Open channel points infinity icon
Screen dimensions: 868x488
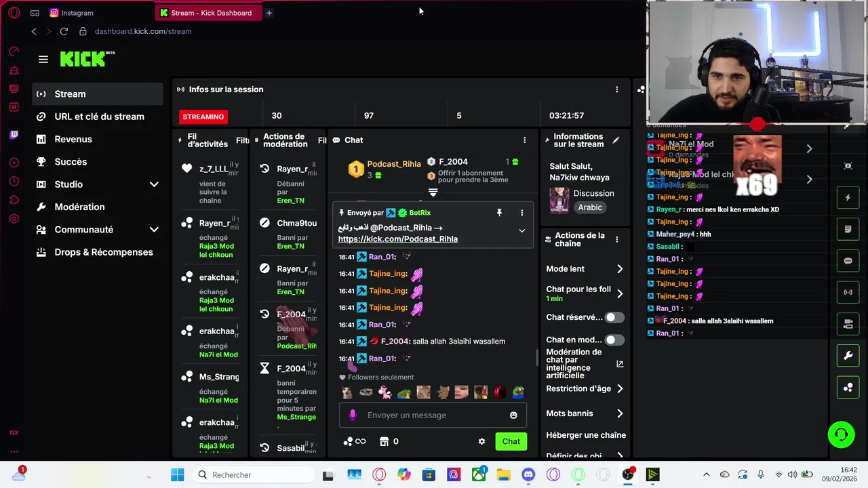[355, 442]
